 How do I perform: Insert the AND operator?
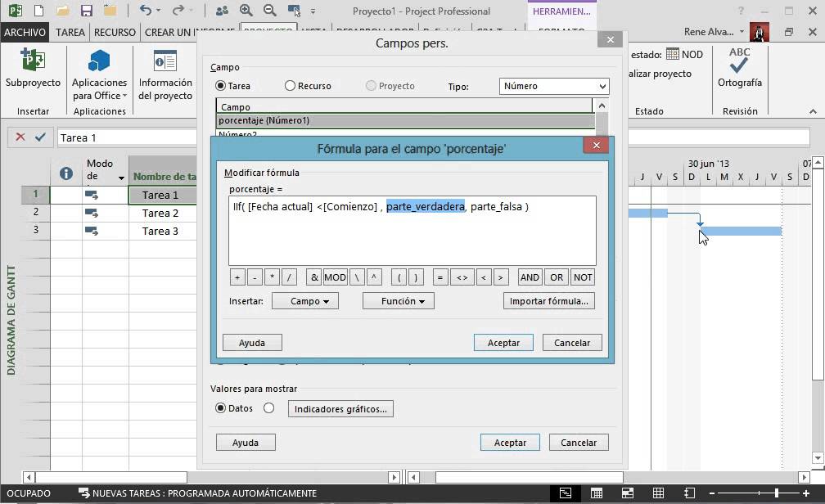pyautogui.click(x=530, y=277)
